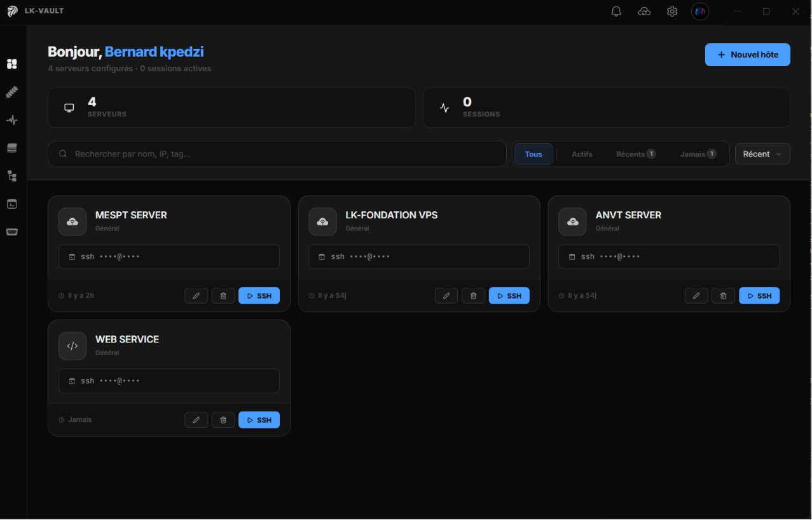Open the serial port sidebar icon
Screen dimensions: 812x520
coord(11,232)
